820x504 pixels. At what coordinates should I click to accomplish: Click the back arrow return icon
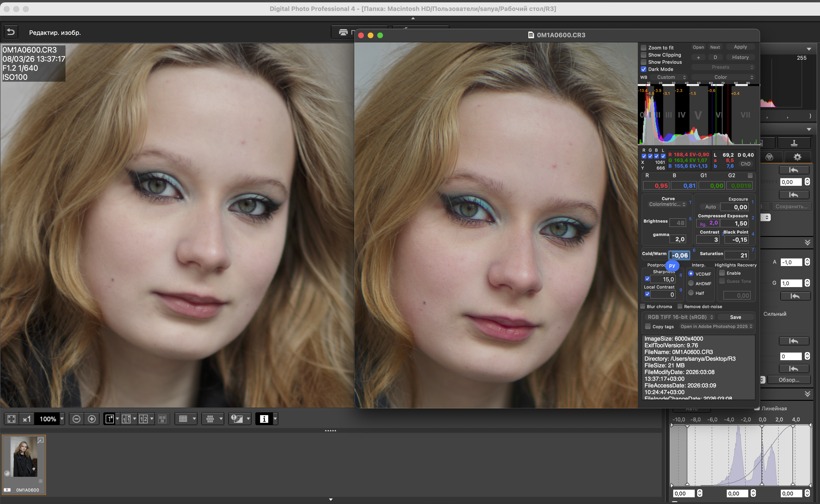(x=11, y=32)
